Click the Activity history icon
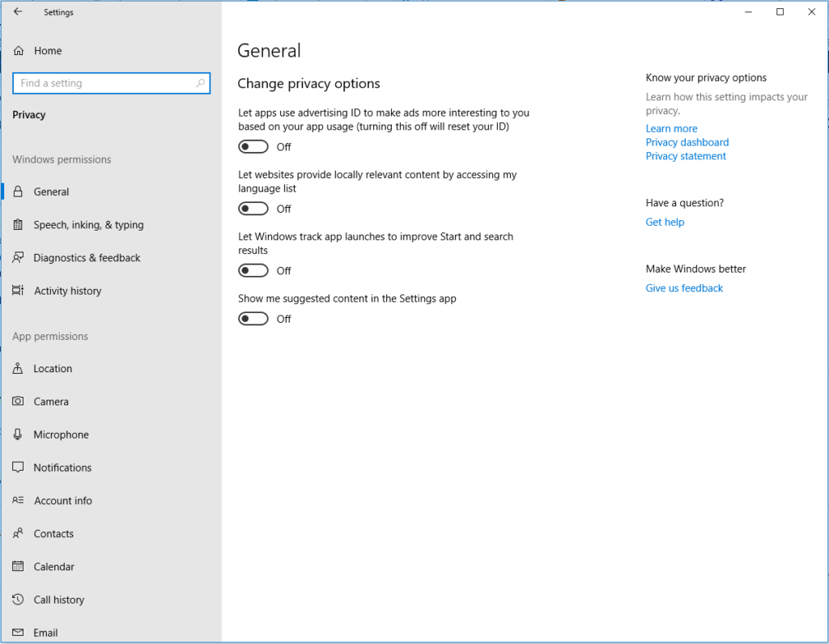This screenshot has width=829, height=644. click(18, 291)
